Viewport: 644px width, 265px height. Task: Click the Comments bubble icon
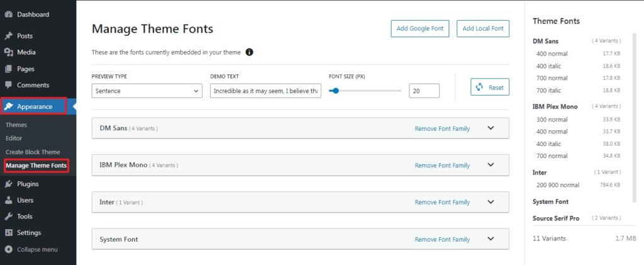[8, 85]
